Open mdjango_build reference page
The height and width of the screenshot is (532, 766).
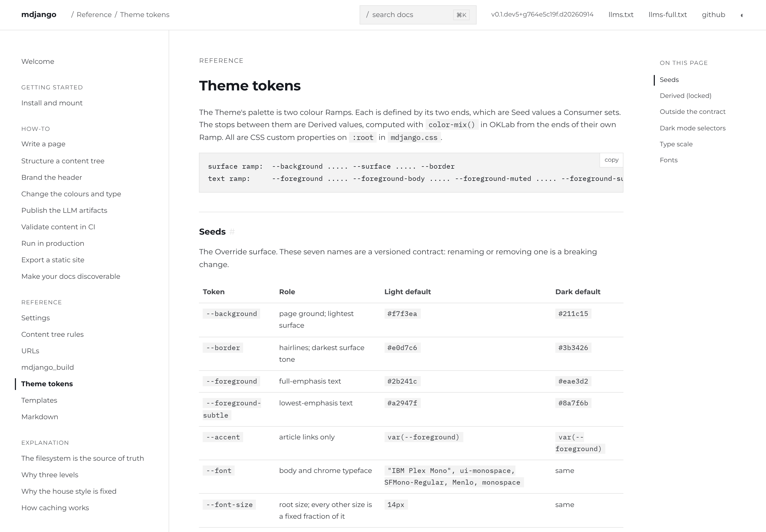tap(48, 367)
